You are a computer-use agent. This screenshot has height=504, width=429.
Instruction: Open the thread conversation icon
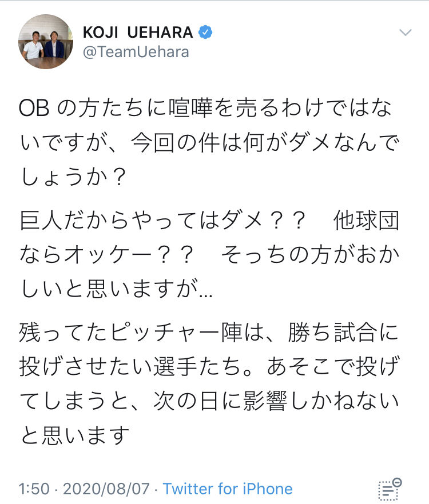pos(387,490)
